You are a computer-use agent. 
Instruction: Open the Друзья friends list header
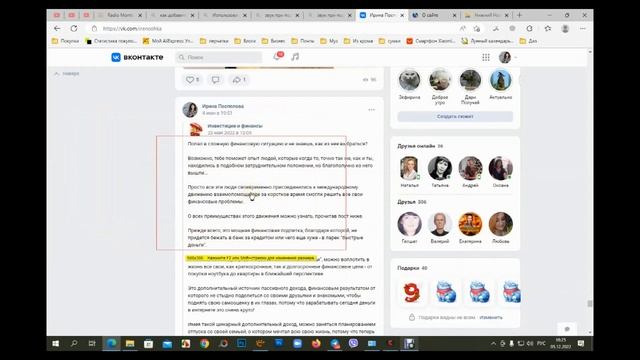tap(411, 202)
